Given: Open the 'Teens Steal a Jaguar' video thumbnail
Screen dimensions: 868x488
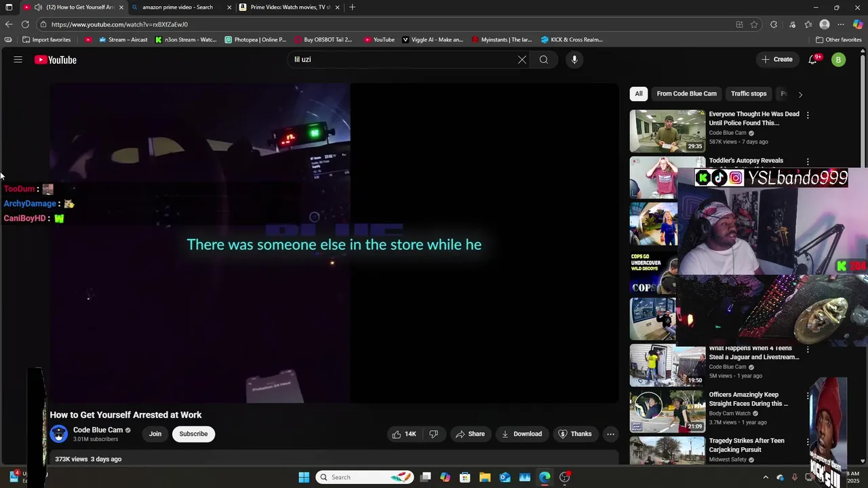Looking at the screenshot, I should click(667, 365).
